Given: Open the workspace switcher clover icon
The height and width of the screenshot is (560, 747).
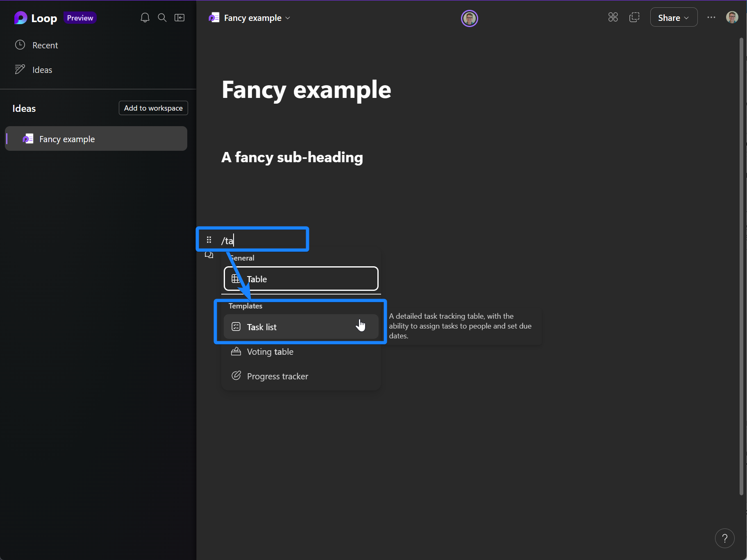Looking at the screenshot, I should click(x=613, y=17).
